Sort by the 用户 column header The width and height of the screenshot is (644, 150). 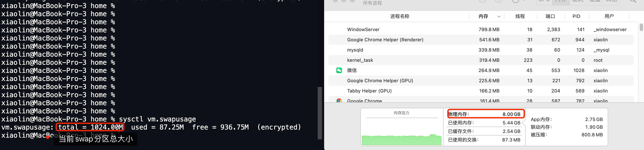[609, 16]
